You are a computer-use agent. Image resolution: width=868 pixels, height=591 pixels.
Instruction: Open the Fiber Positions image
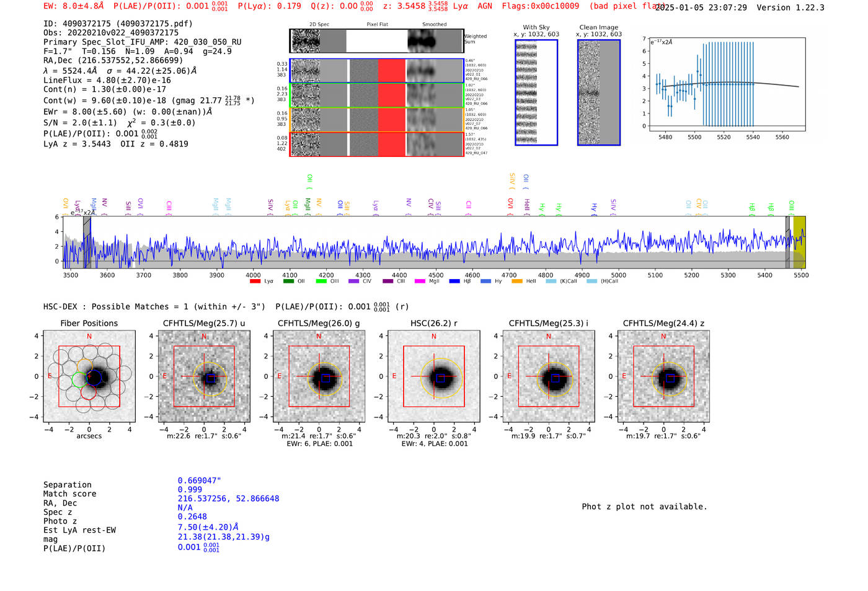click(89, 376)
